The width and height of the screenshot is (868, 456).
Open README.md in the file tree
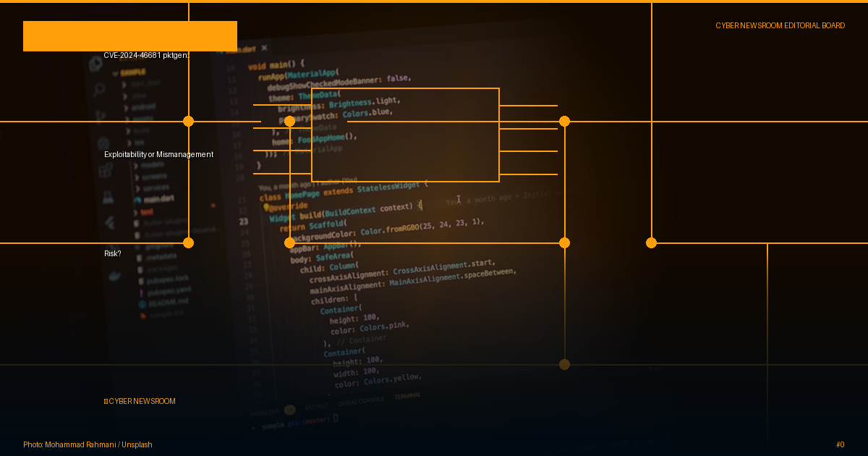point(163,303)
